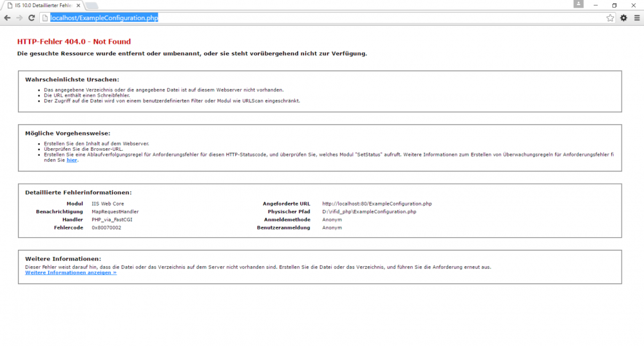This screenshot has width=644, height=346.
Task: Click the 'MapRequestHandler' value
Action: (x=115, y=211)
